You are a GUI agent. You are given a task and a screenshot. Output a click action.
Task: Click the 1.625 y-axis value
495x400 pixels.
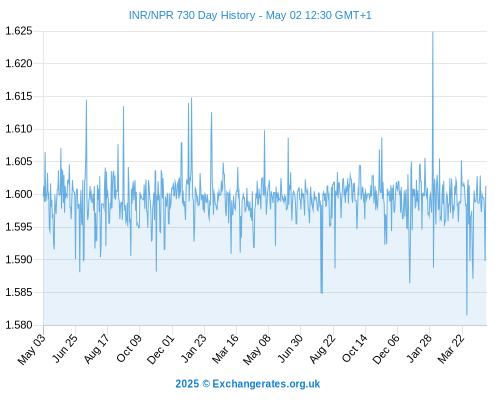(19, 31)
